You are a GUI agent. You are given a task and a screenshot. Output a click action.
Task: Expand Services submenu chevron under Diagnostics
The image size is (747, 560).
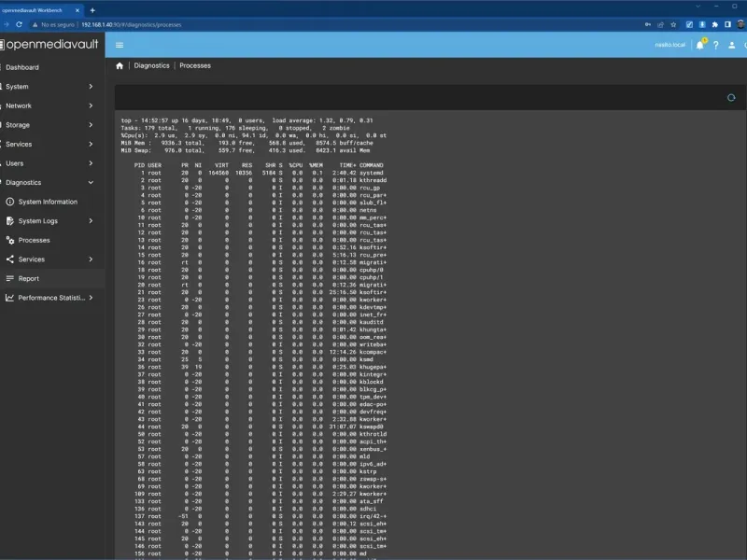[x=91, y=259]
